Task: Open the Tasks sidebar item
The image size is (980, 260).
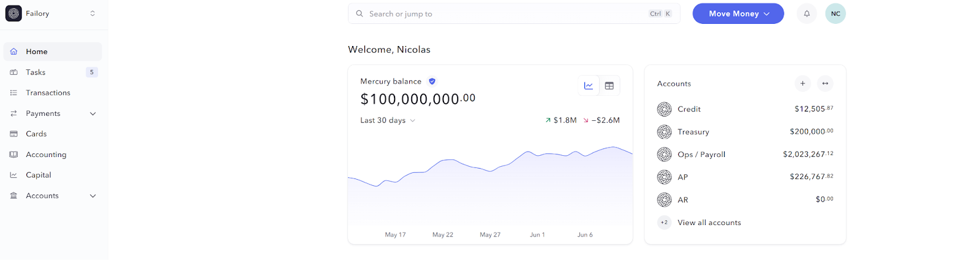Action: coord(53,72)
